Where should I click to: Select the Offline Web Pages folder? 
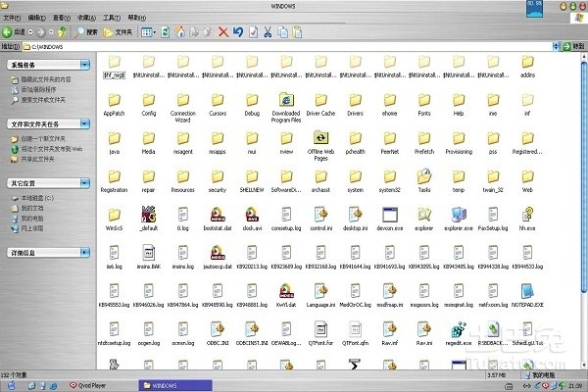coord(320,146)
